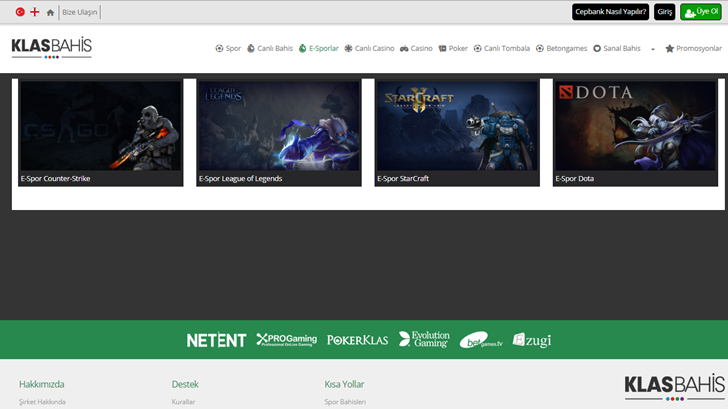Click the football icon beside Spor
Screen dimensions: 728x409
click(x=219, y=48)
